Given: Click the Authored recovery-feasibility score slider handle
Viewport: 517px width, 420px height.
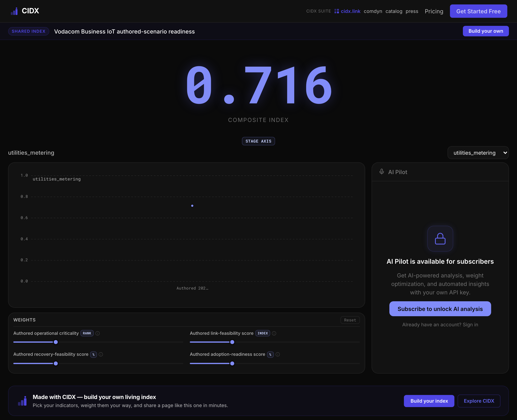Looking at the screenshot, I should (56, 363).
